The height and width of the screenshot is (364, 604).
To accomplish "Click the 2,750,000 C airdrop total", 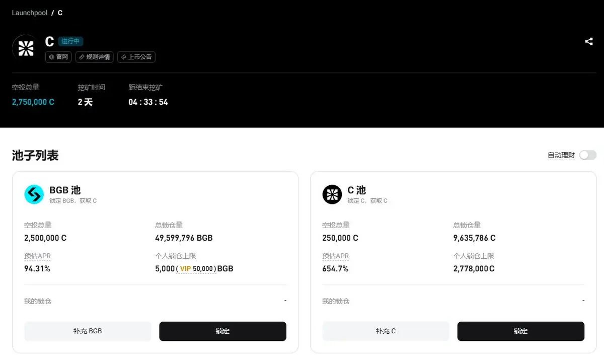I will click(x=33, y=102).
